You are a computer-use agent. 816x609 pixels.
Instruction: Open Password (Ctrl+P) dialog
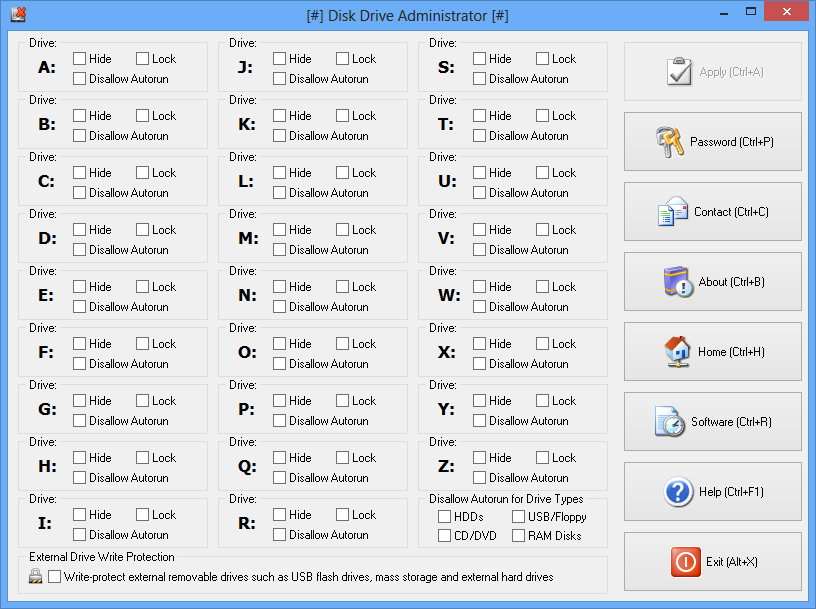[x=712, y=142]
